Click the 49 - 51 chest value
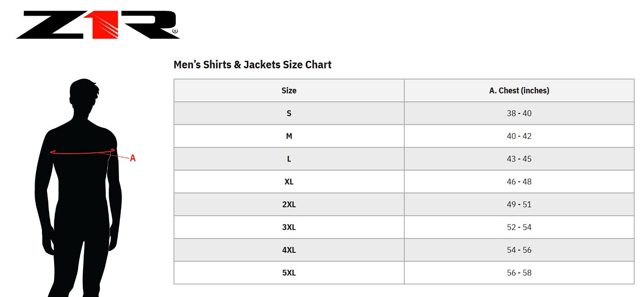 tap(519, 205)
